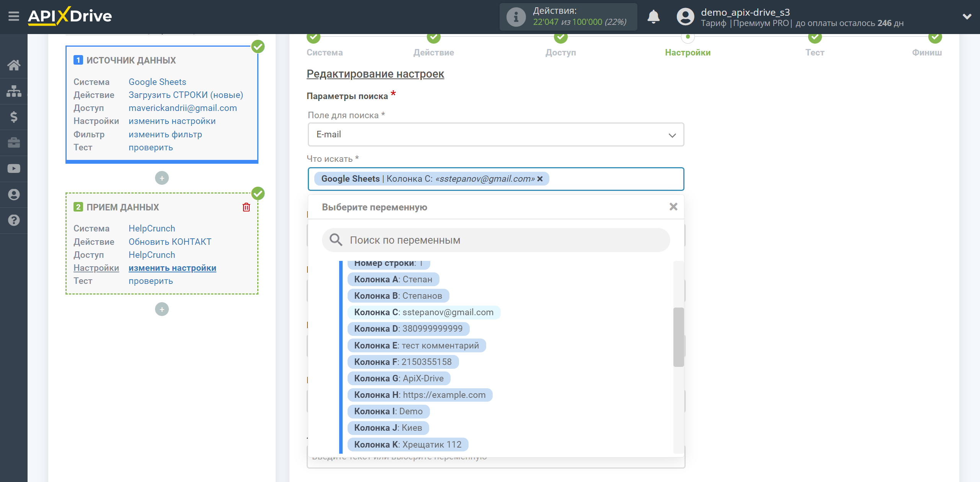
Task: Open the briefcase services icon
Action: (x=14, y=143)
